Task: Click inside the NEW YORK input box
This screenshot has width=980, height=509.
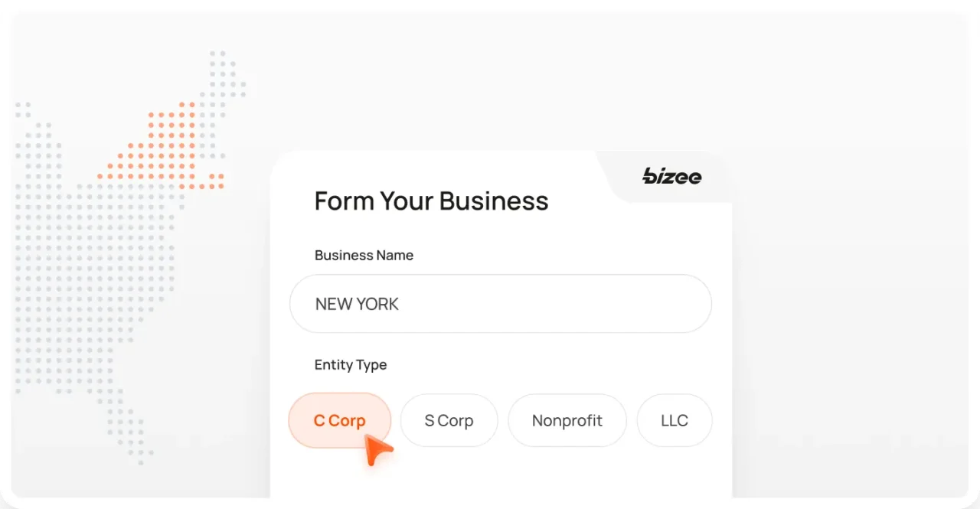Action: [501, 304]
